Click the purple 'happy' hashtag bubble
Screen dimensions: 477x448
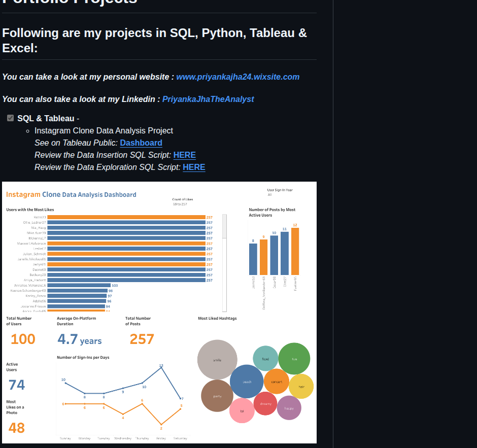(289, 408)
